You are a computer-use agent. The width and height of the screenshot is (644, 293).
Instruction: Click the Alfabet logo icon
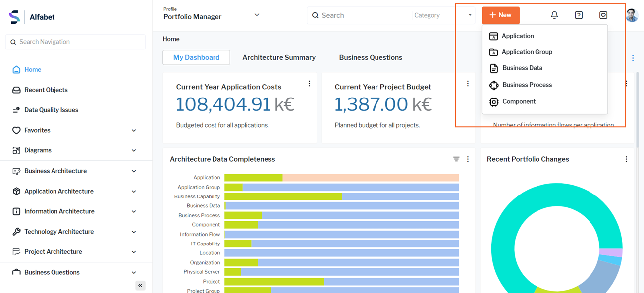pos(15,17)
